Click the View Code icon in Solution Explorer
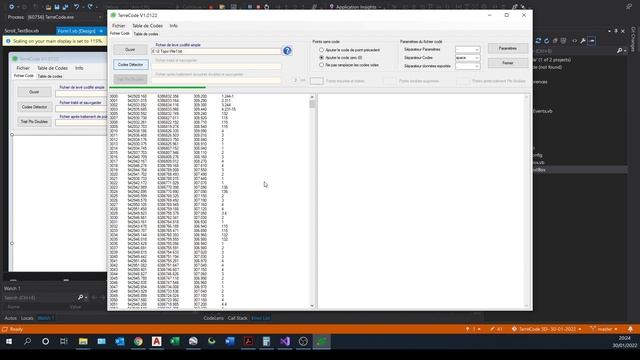This screenshot has width=640, height=360. [x=575, y=41]
